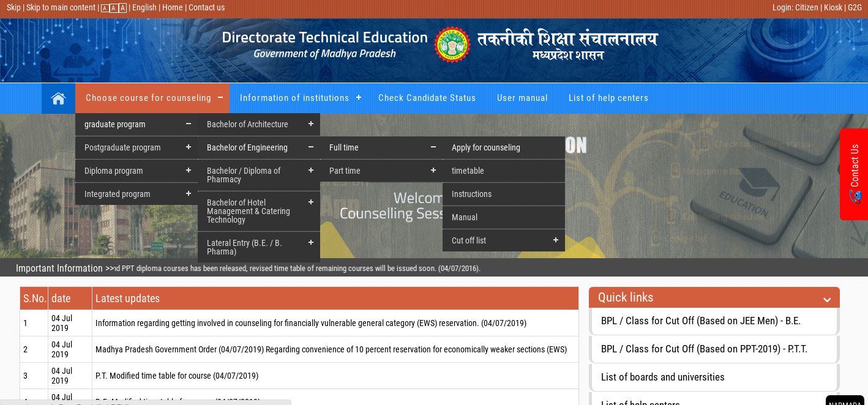Click the Citizen login link
Screen dimensions: 868x405
tap(806, 8)
